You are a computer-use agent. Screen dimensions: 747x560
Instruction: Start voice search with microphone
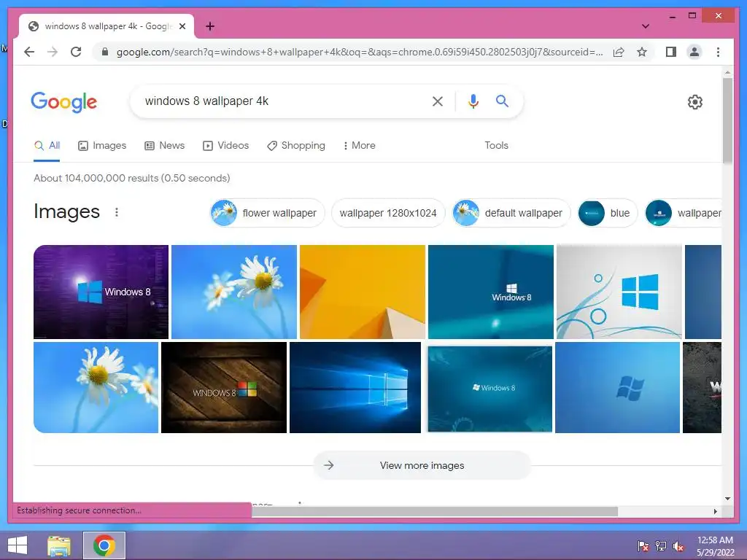point(473,101)
